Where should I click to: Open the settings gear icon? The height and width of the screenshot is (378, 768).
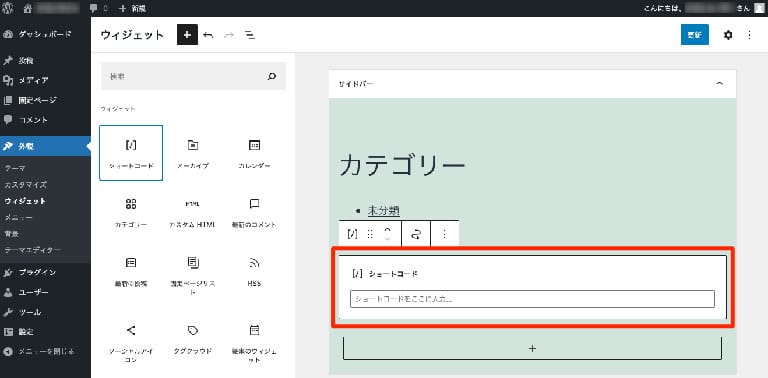click(728, 35)
